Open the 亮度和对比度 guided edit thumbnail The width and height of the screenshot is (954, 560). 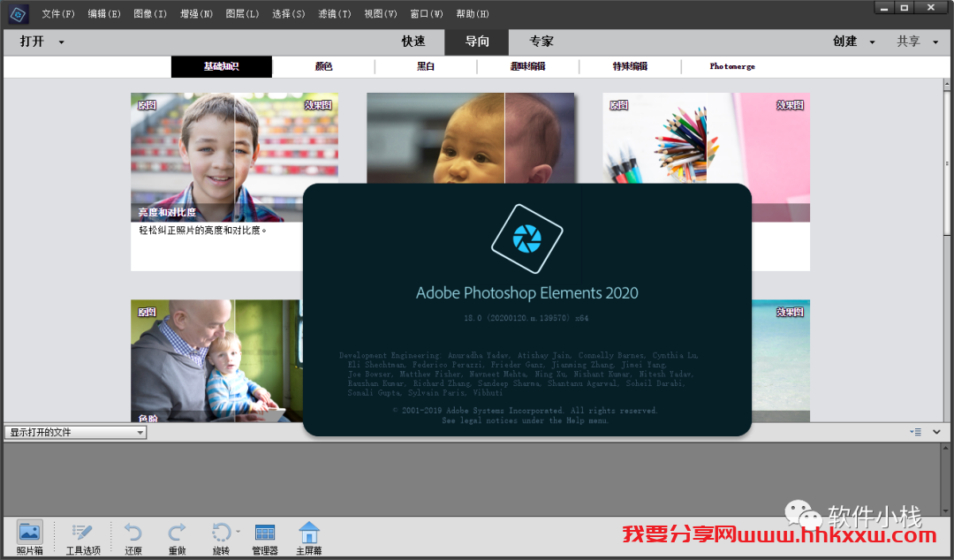pos(234,157)
